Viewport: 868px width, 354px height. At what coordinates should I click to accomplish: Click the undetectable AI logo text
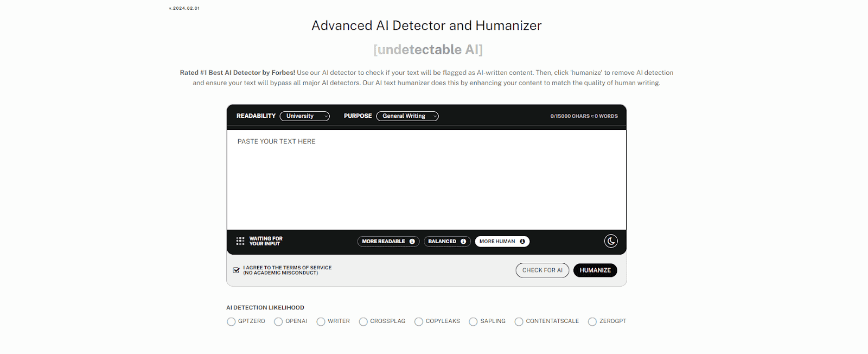(x=428, y=49)
